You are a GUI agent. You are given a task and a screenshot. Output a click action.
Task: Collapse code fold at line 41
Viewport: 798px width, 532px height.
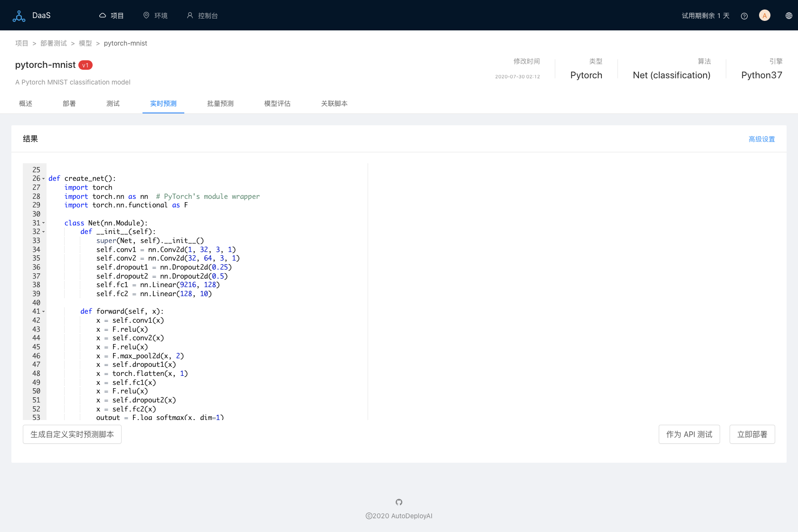pos(44,312)
